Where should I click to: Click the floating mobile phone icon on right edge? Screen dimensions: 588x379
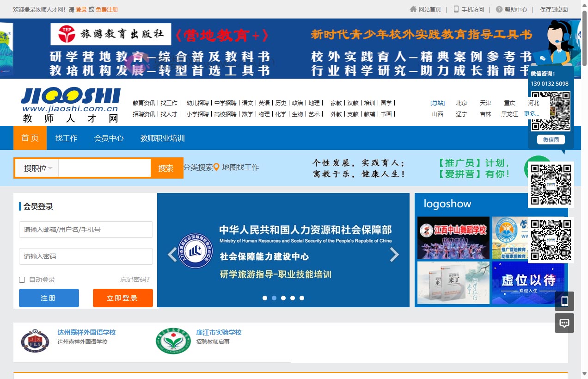[x=564, y=301]
